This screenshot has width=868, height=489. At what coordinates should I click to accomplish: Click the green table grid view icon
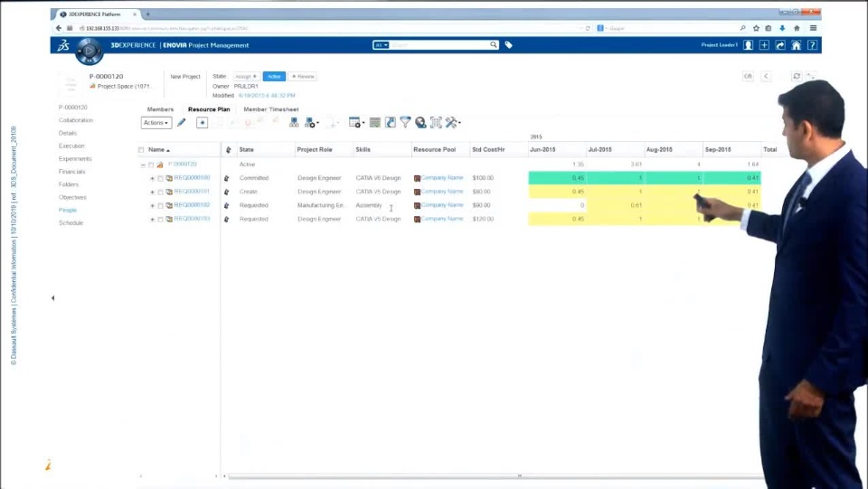[374, 123]
